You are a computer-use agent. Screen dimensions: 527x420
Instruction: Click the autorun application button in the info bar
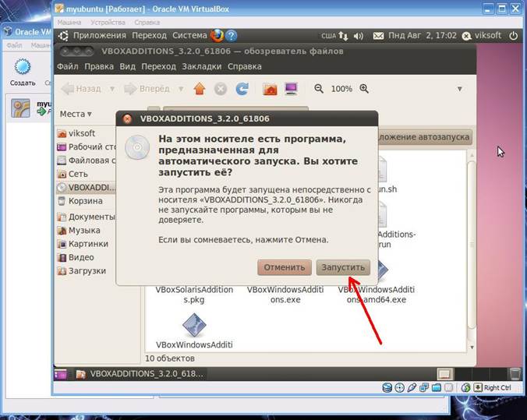click(x=425, y=137)
